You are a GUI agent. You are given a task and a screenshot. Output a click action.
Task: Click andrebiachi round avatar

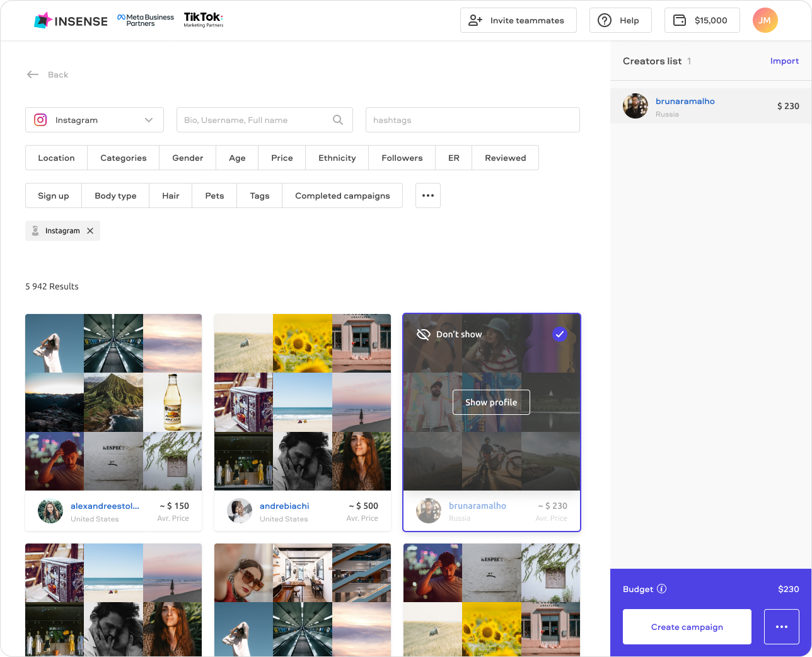coord(240,511)
